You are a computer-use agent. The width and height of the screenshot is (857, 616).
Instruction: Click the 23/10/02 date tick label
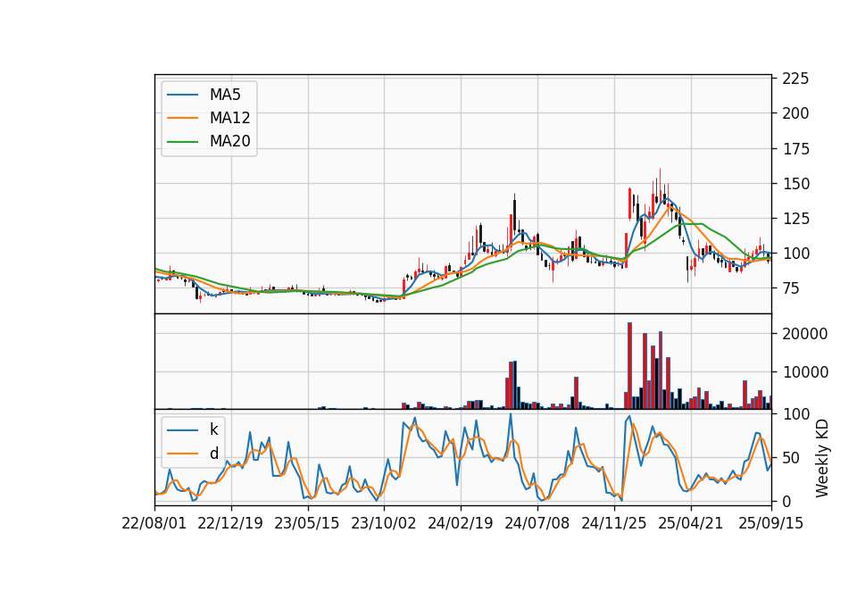[384, 523]
